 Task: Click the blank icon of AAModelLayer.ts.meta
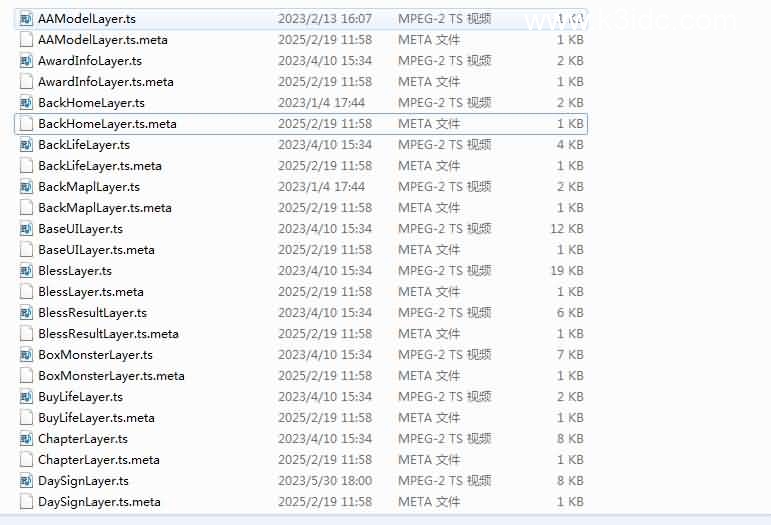pos(27,40)
